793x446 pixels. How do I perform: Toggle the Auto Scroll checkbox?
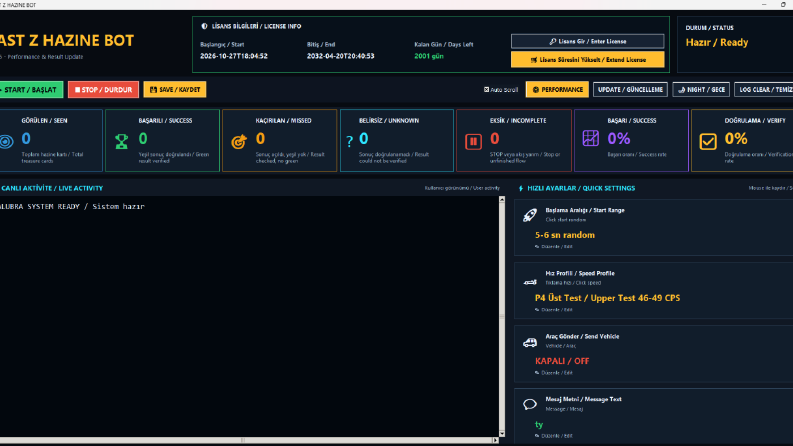click(487, 90)
